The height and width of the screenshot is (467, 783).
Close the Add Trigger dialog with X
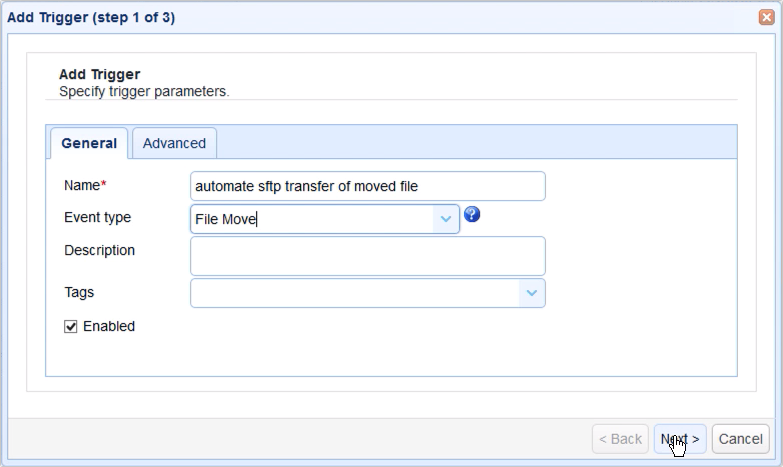(766, 17)
